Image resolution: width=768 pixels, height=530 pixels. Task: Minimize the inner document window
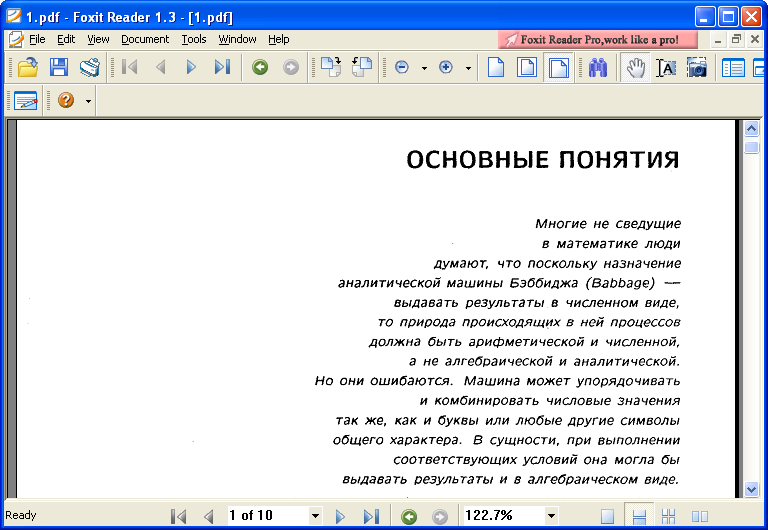click(718, 40)
